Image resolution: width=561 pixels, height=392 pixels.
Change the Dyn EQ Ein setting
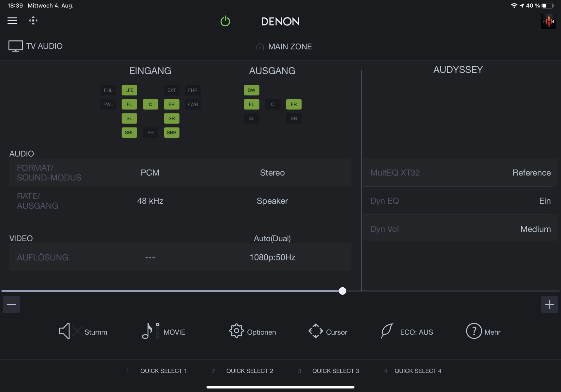[x=460, y=201]
